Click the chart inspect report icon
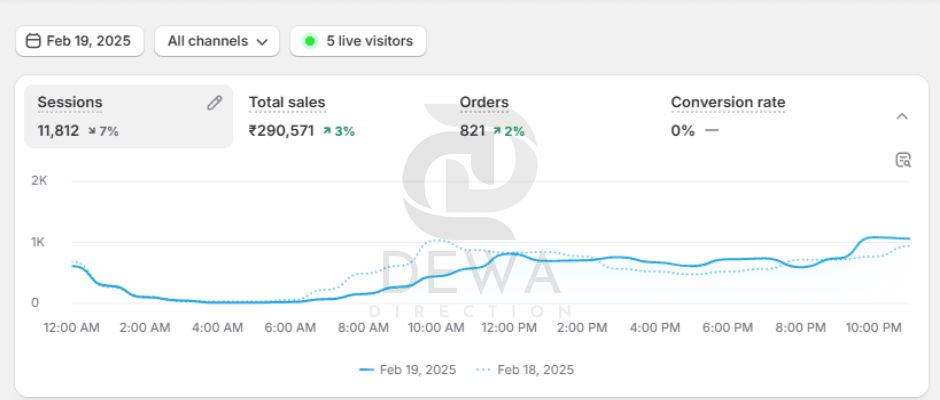This screenshot has height=400, width=940. tap(903, 160)
